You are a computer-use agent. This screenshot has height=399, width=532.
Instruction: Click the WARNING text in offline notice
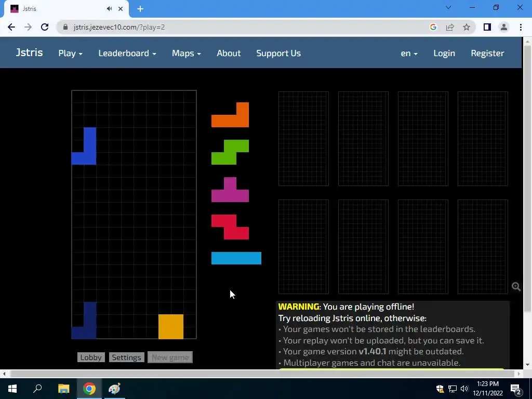(x=299, y=307)
